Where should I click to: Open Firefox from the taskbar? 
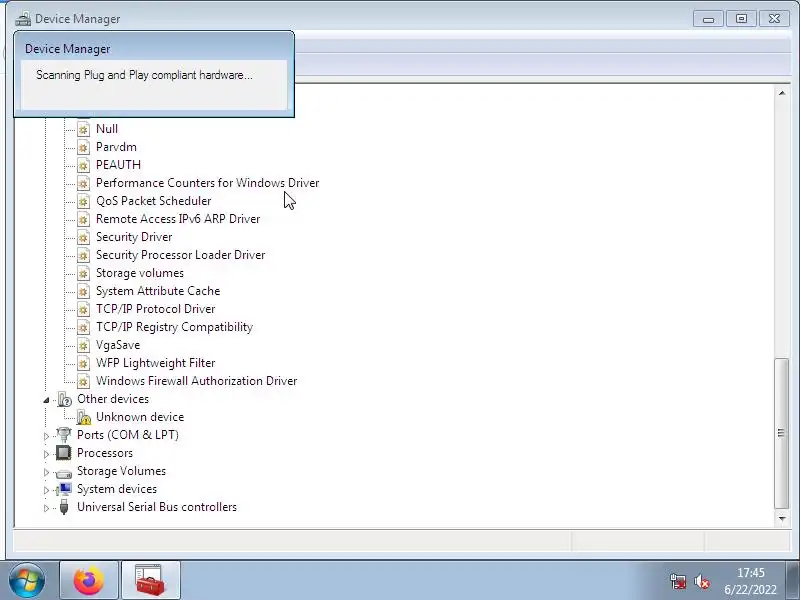[x=89, y=581]
